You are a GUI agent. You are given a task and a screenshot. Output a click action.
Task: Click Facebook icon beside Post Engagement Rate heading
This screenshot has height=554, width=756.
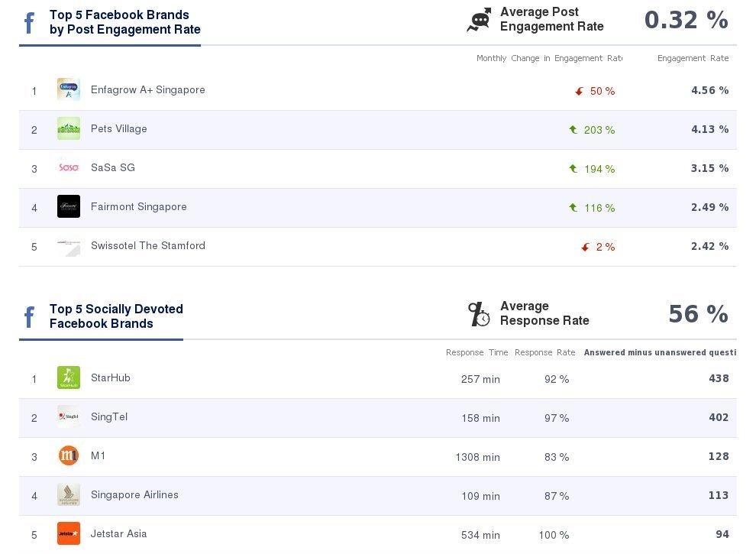tap(30, 23)
